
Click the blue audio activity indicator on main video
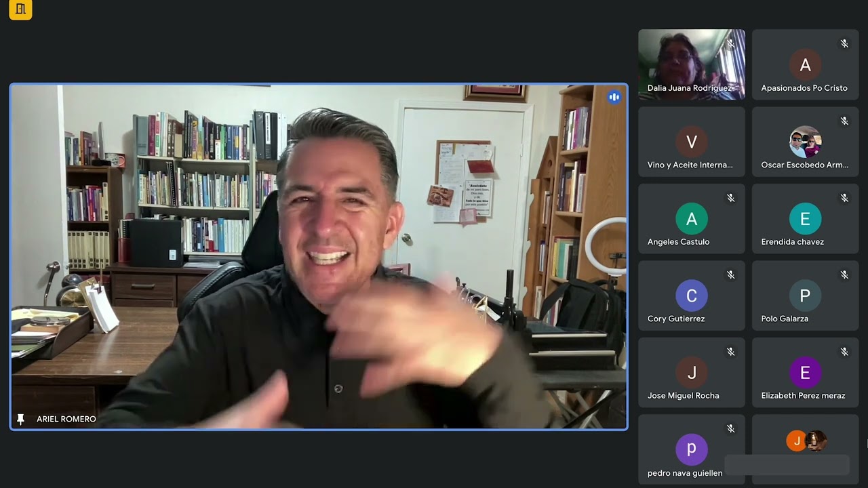point(614,97)
